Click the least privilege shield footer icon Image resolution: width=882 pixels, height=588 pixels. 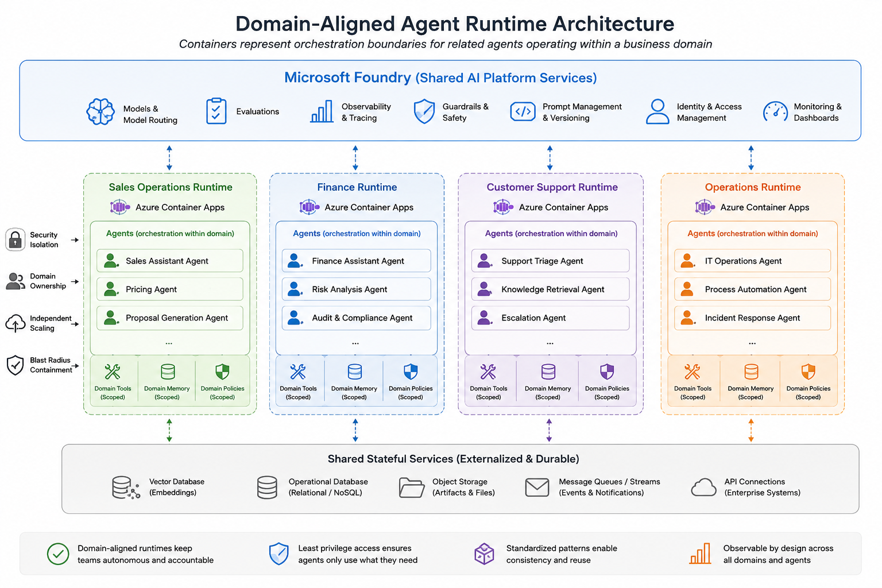point(279,554)
